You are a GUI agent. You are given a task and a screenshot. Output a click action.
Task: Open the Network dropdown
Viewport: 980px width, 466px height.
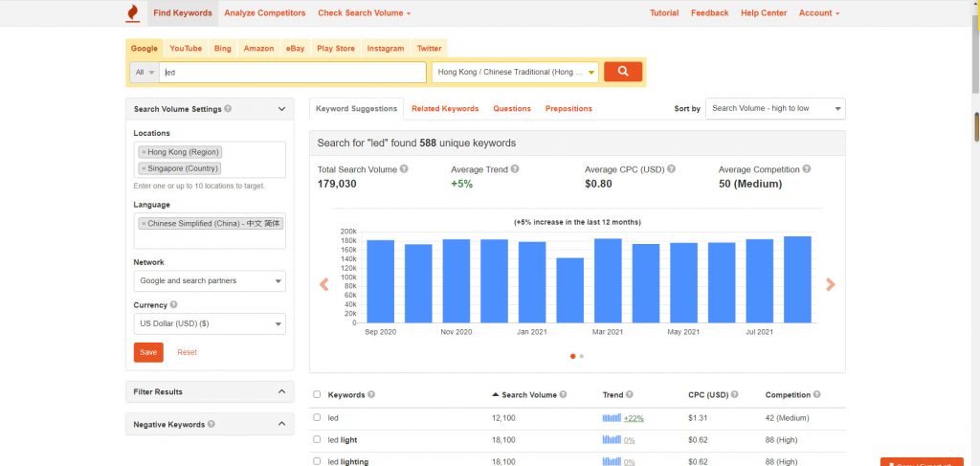210,281
